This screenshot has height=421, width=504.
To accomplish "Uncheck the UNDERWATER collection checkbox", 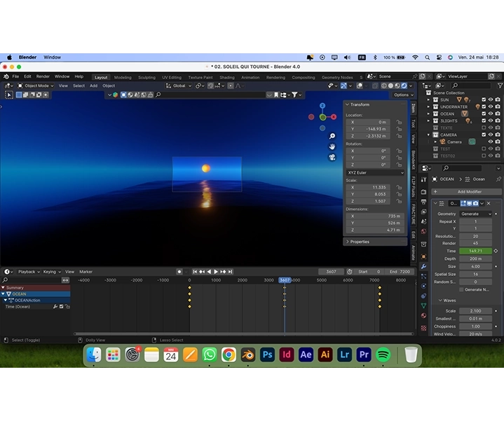I will click(x=484, y=107).
